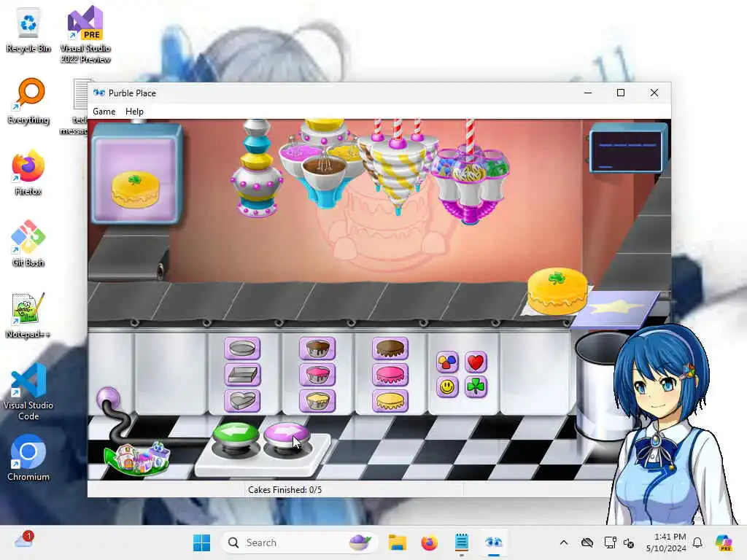Click the taskbar Search box
The image size is (747, 560).
pyautogui.click(x=299, y=542)
